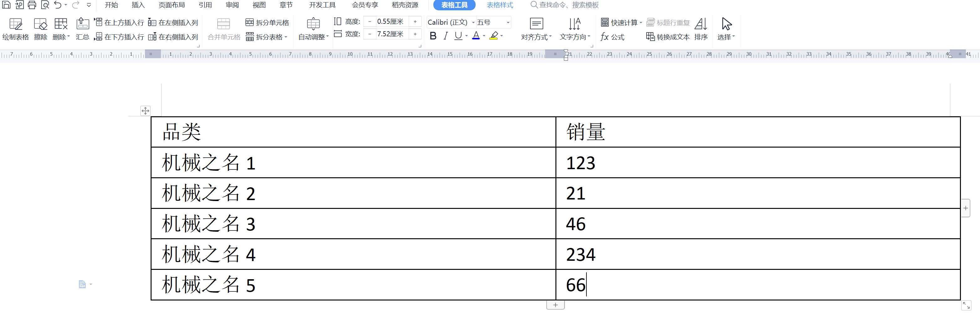The width and height of the screenshot is (980, 328).
Task: Open AutoFit (自动调整) dropdown
Action: click(x=313, y=29)
